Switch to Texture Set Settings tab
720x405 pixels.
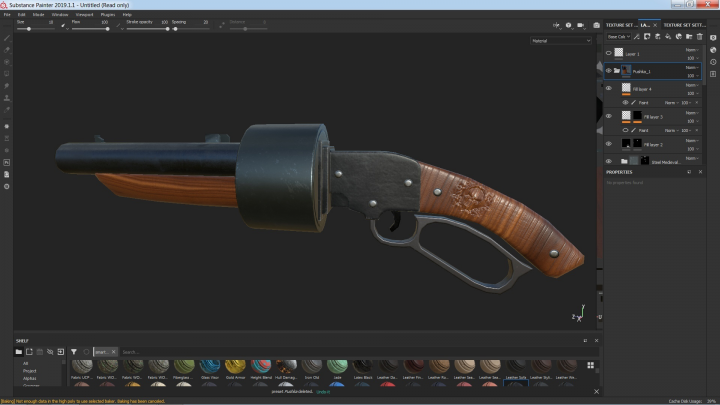[x=684, y=25]
